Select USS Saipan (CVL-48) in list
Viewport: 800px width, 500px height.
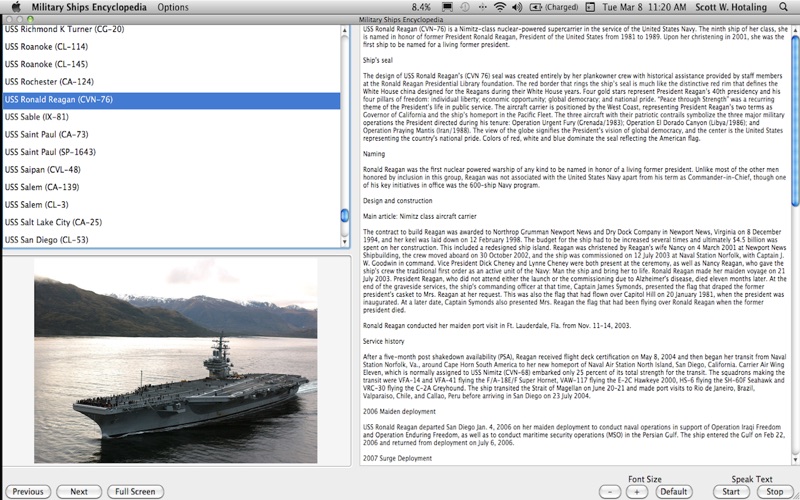tap(43, 169)
